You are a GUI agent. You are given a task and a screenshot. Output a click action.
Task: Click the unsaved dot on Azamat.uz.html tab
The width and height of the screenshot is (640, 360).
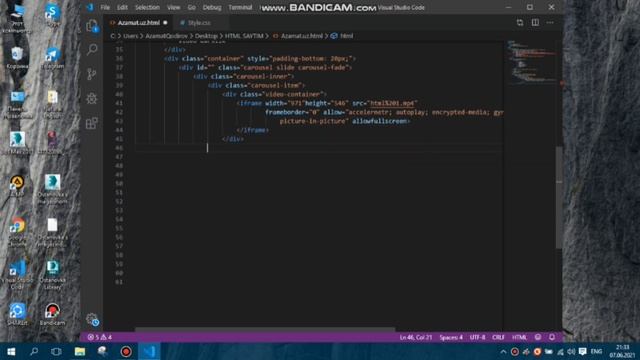(165, 23)
